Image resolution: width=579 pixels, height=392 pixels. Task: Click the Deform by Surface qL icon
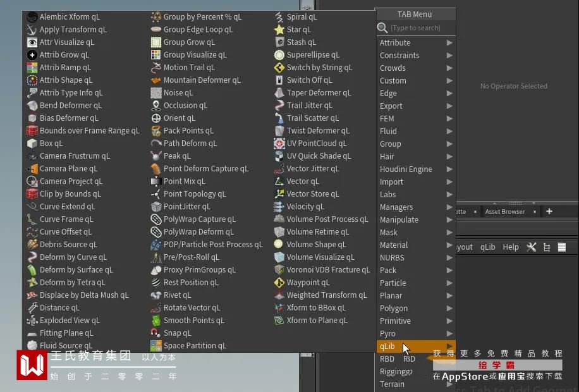click(32, 270)
